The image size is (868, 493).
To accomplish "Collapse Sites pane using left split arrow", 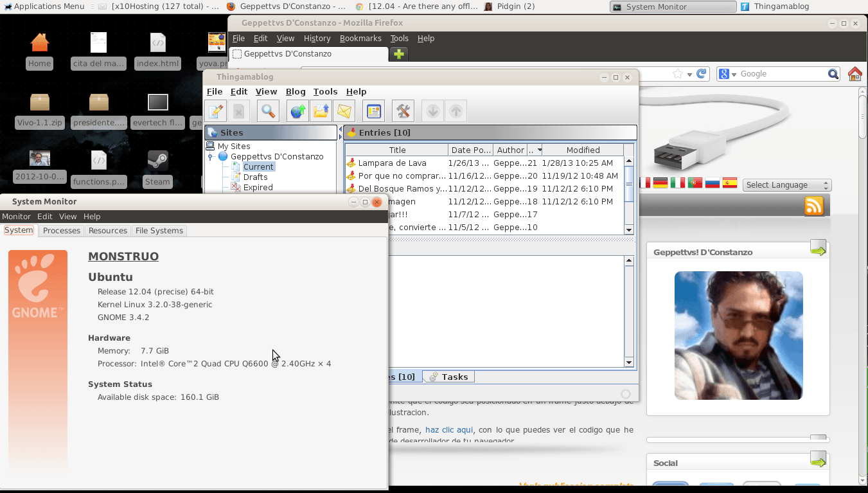I will (x=341, y=129).
